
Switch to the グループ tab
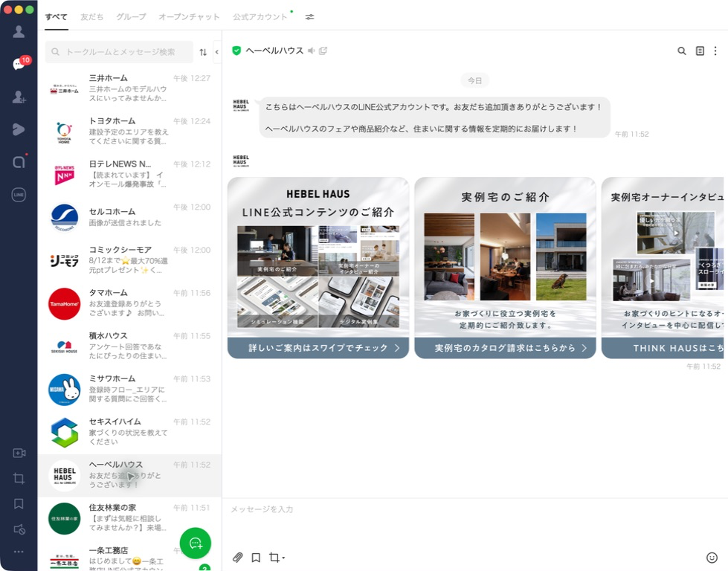tap(131, 16)
